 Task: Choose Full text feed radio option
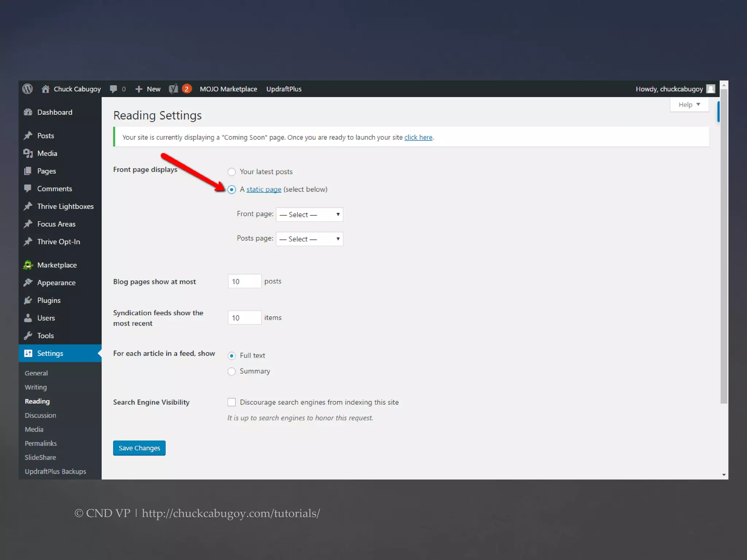[x=232, y=356]
